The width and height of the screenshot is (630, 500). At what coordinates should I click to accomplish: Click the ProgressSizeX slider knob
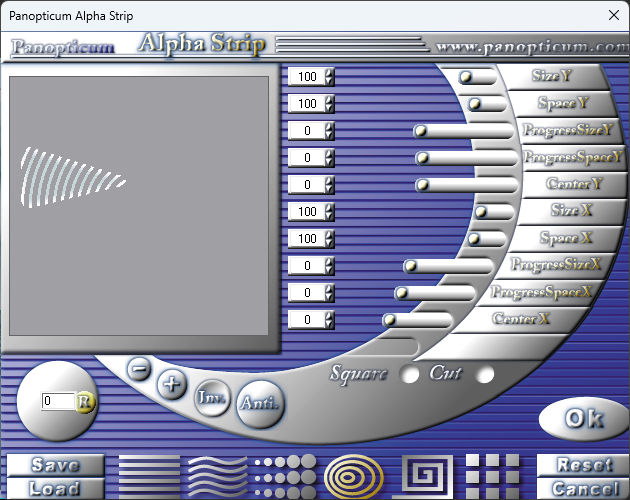410,266
